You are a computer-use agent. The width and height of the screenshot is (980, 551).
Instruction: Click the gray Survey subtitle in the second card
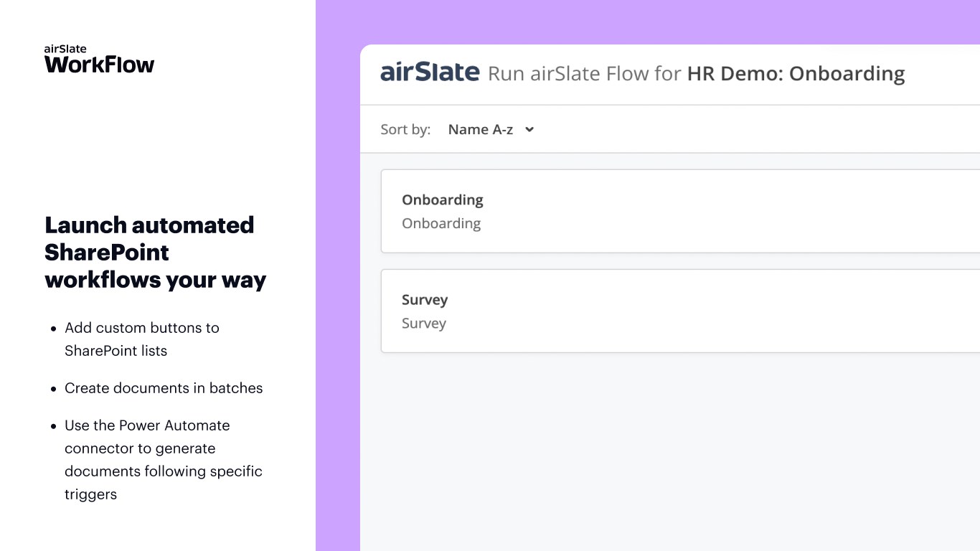[424, 324]
